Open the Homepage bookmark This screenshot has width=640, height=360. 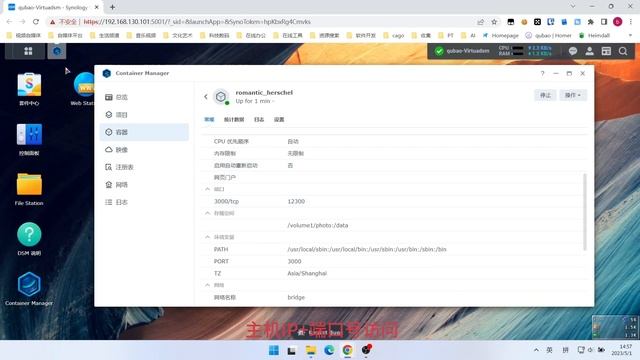[500, 36]
